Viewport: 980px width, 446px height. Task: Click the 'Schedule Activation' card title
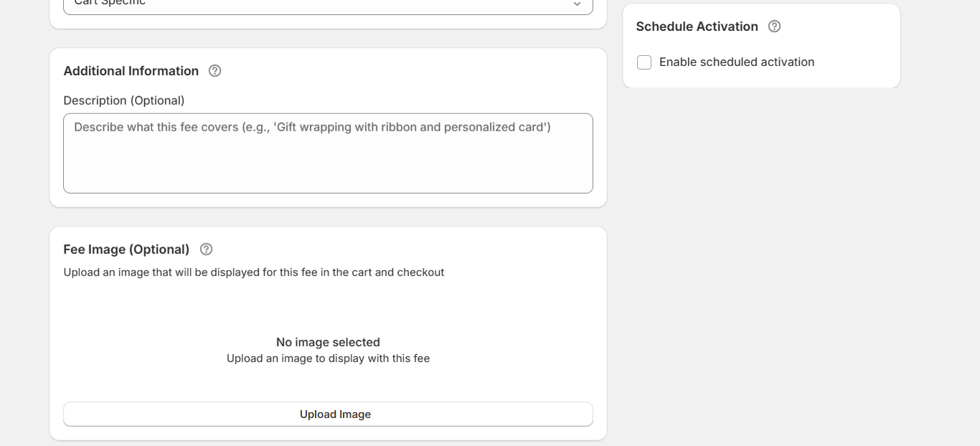697,27
